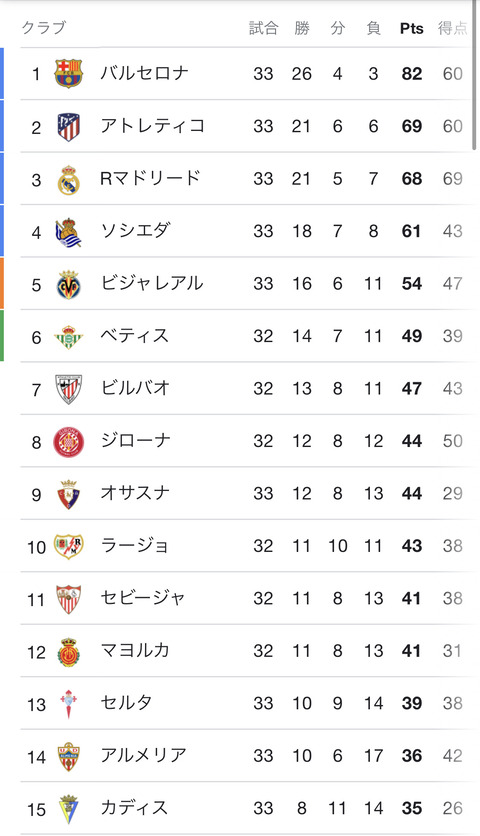Click the 得点 column header
This screenshot has height=836, width=480.
click(x=452, y=28)
